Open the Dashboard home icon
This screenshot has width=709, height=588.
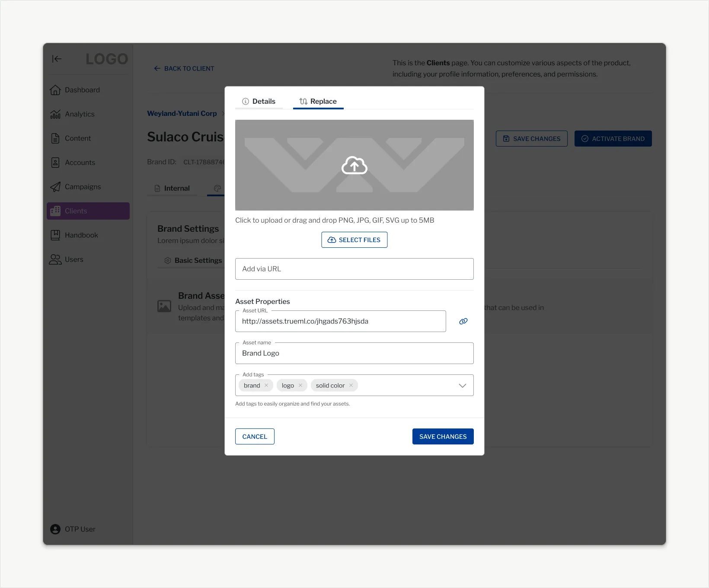(55, 90)
